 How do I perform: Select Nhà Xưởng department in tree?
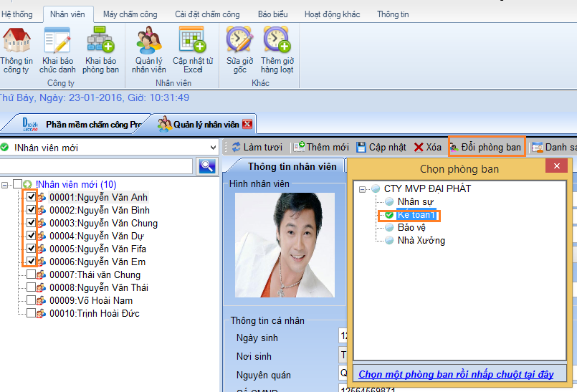click(x=421, y=241)
